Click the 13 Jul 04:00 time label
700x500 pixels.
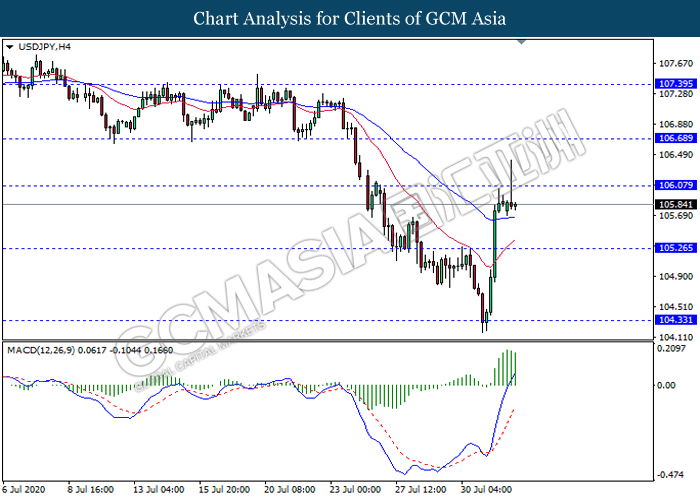coord(158,490)
